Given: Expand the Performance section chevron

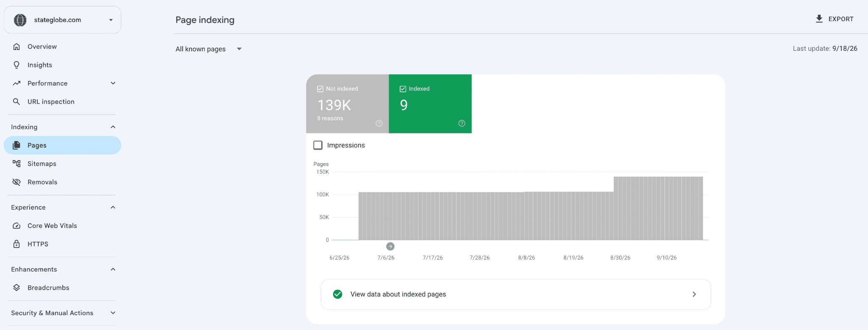Looking at the screenshot, I should [x=113, y=83].
